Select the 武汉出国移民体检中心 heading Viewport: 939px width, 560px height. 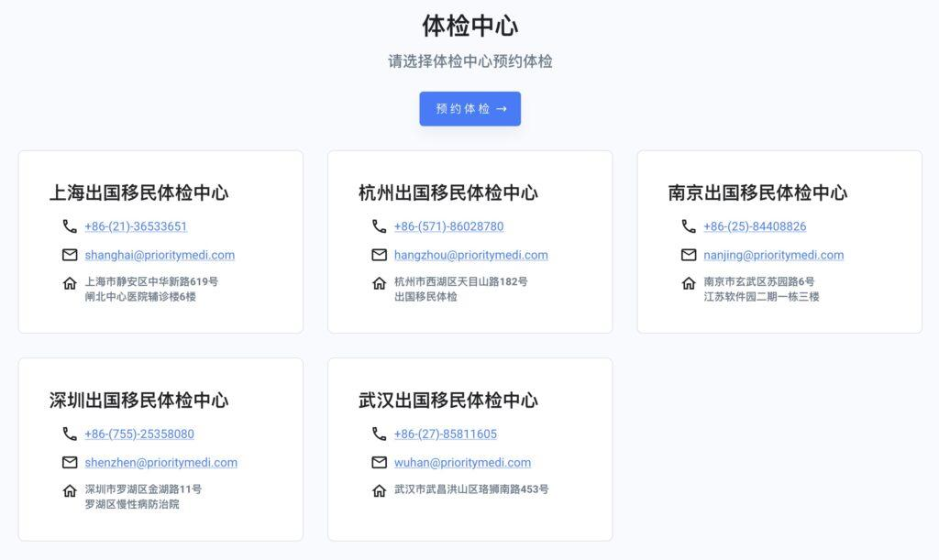click(447, 401)
